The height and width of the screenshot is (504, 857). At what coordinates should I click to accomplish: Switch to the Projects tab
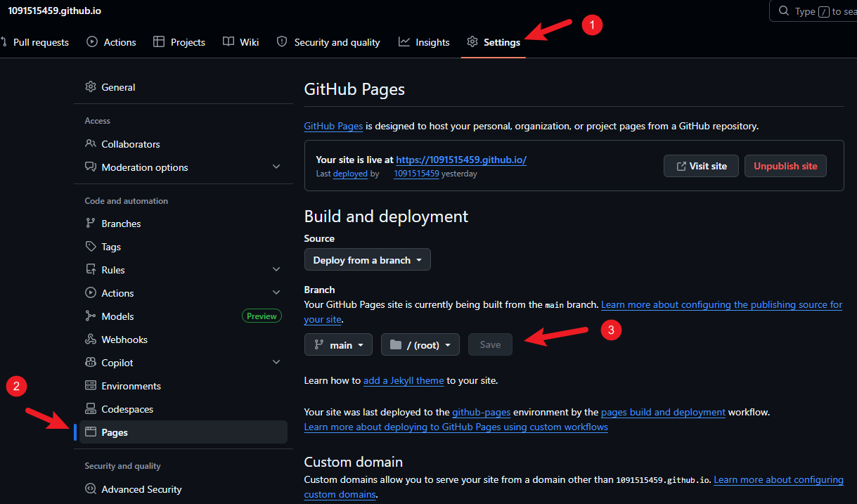(179, 42)
